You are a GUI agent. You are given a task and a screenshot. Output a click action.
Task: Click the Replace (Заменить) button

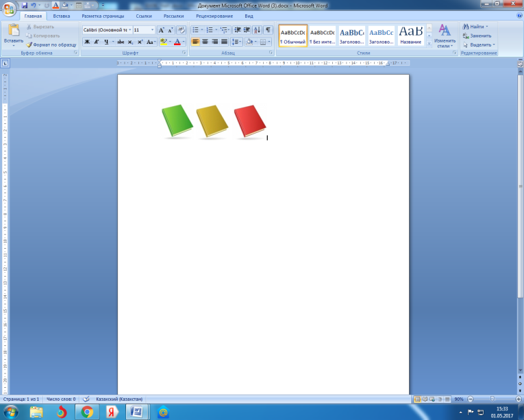coord(477,36)
